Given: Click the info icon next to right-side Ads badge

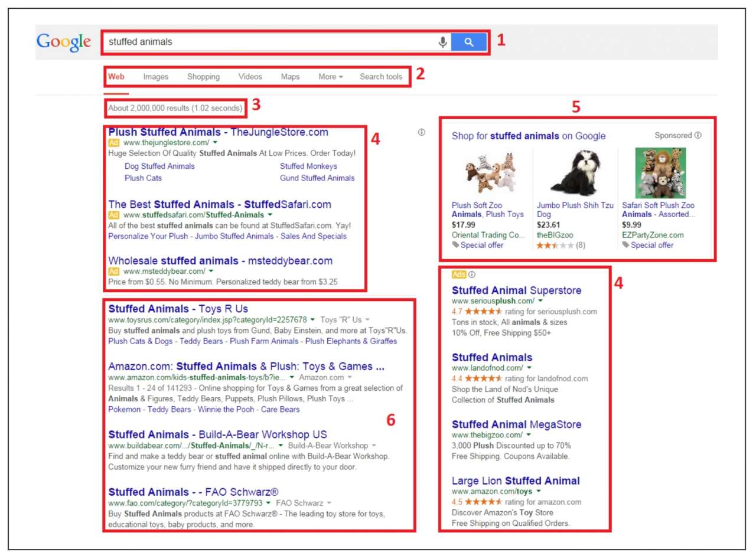Looking at the screenshot, I should coord(472,274).
